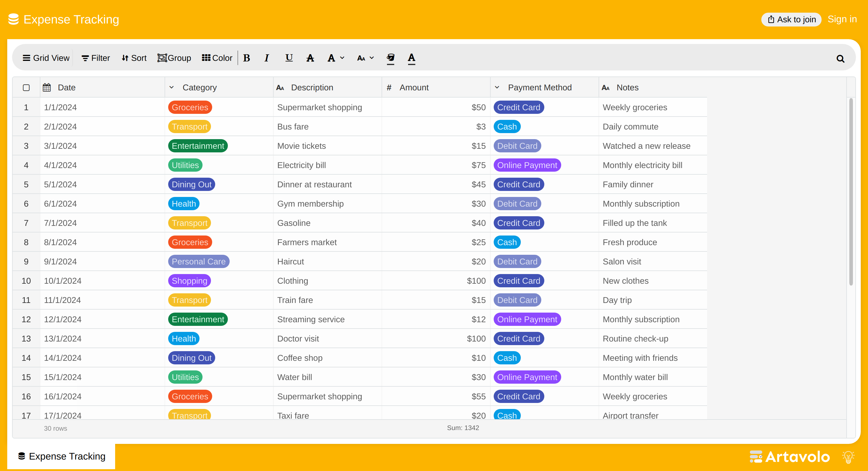Open the Grid View menu

46,58
